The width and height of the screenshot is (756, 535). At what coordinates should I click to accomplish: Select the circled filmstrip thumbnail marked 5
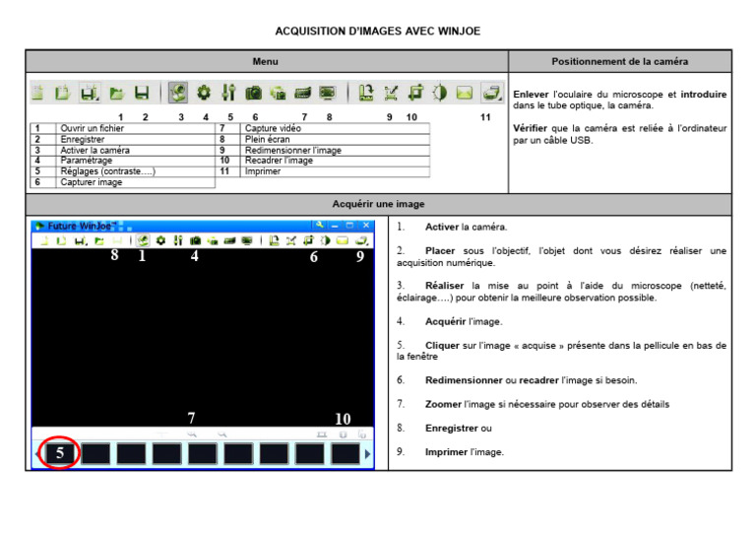pos(60,453)
